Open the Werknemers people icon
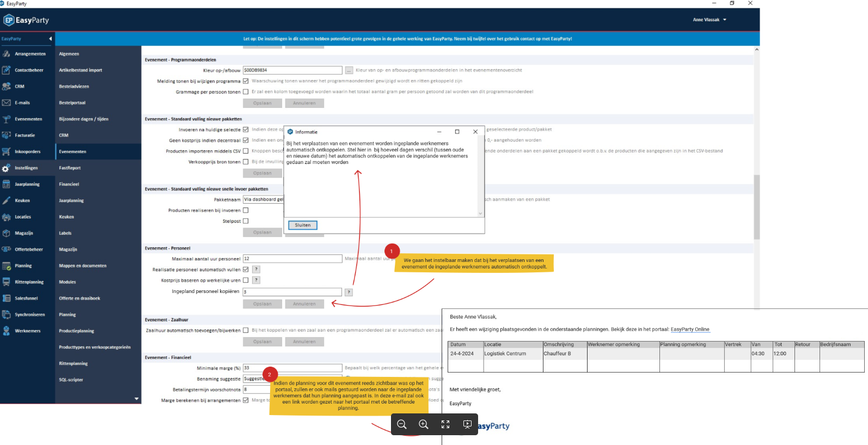This screenshot has width=868, height=445. point(7,331)
